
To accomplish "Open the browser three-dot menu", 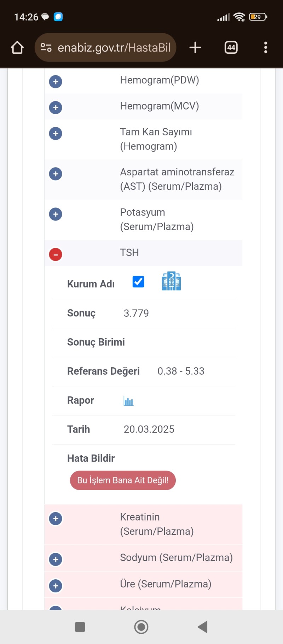I will pos(265,47).
